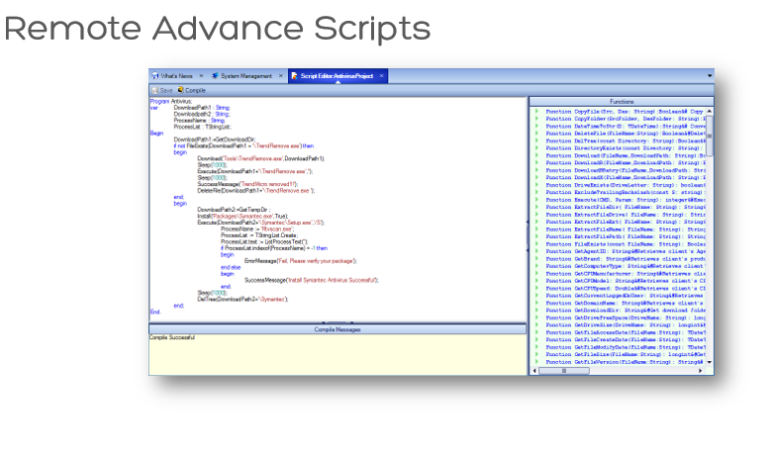768x455 pixels.
Task: Click the Functions panel header
Action: tap(621, 101)
